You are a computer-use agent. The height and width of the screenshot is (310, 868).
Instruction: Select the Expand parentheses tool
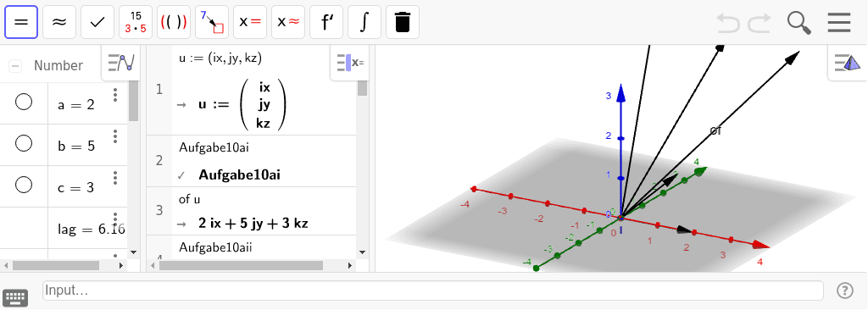pyautogui.click(x=174, y=22)
